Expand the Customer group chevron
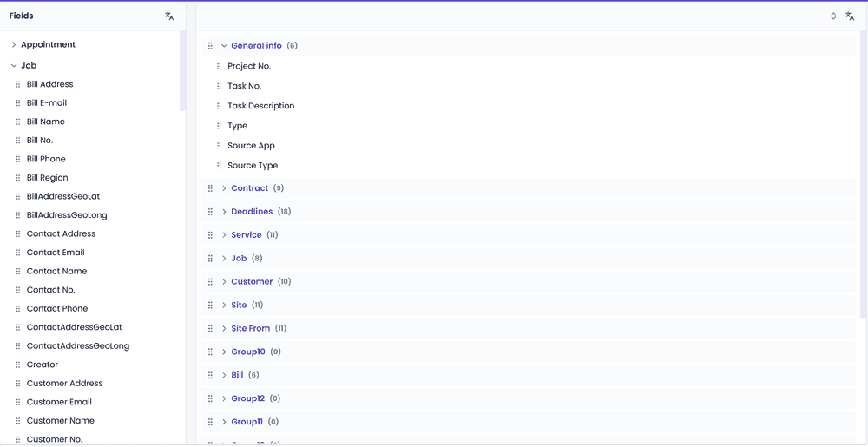 [x=224, y=282]
